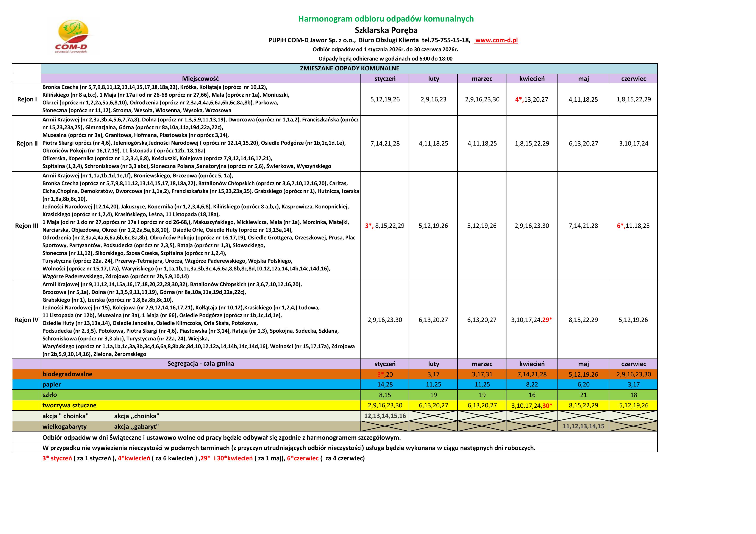
Task: Click the crossed-out choinka cell under luty
Action: coord(433,416)
